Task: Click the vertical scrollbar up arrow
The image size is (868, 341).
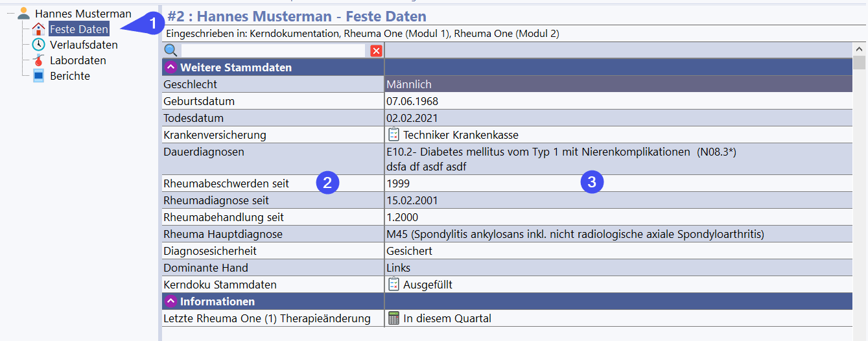Action: point(860,49)
